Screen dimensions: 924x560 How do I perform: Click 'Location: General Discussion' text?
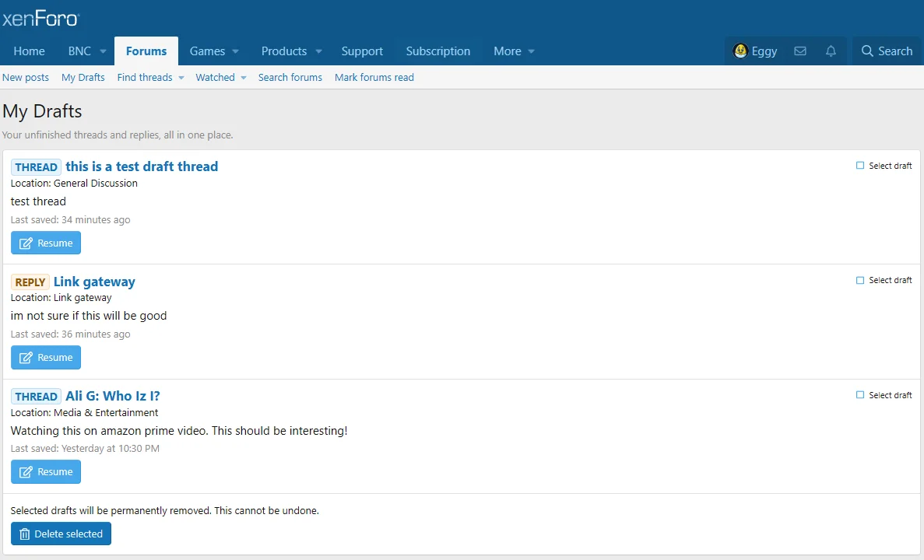coord(74,183)
